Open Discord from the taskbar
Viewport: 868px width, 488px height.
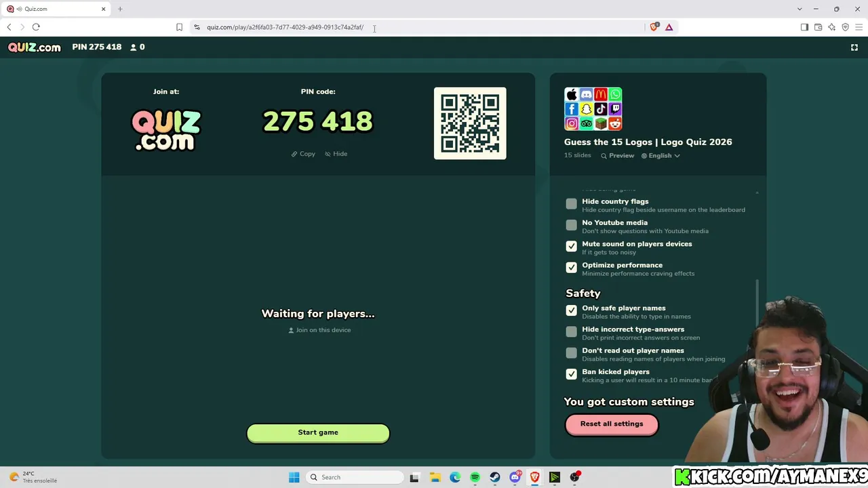pyautogui.click(x=515, y=477)
